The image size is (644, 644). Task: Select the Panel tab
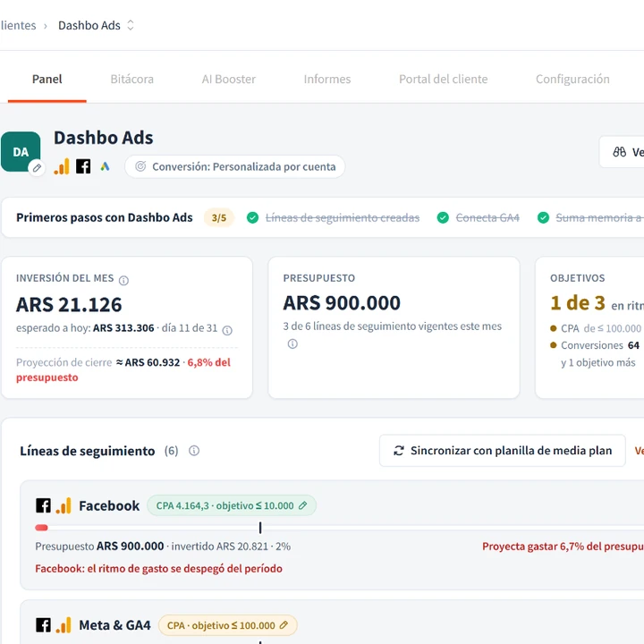47,79
